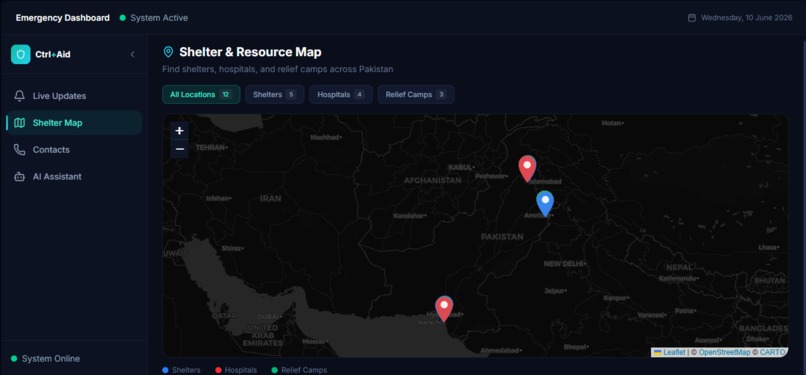The height and width of the screenshot is (375, 806).
Task: Click the robot icon beside AI Assistant
Action: 20,176
